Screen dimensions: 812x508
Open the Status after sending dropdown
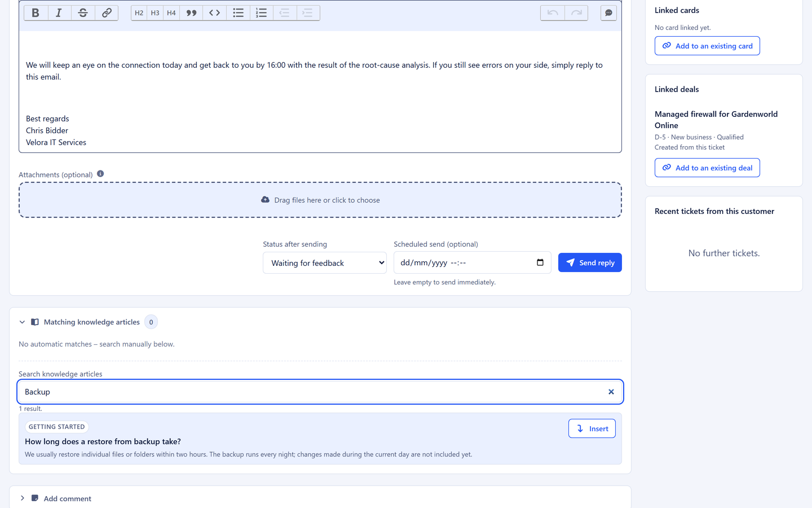[325, 263]
